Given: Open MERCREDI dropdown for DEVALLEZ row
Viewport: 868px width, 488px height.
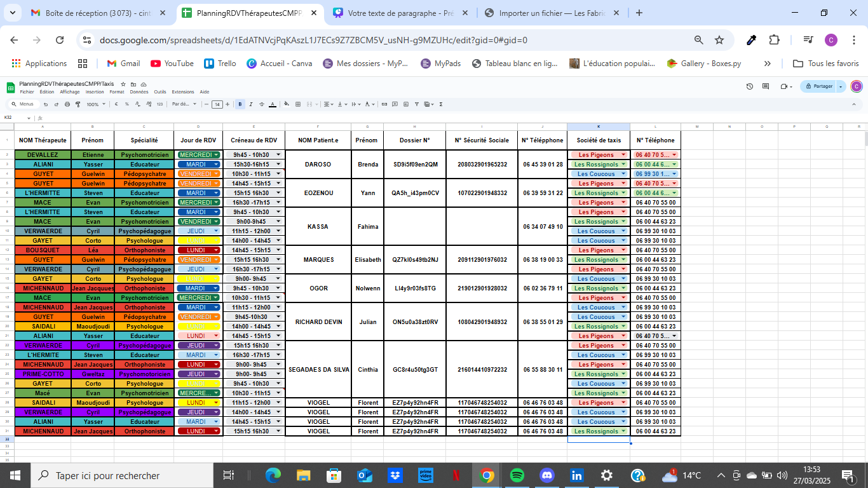Looking at the screenshot, I should pyautogui.click(x=216, y=155).
